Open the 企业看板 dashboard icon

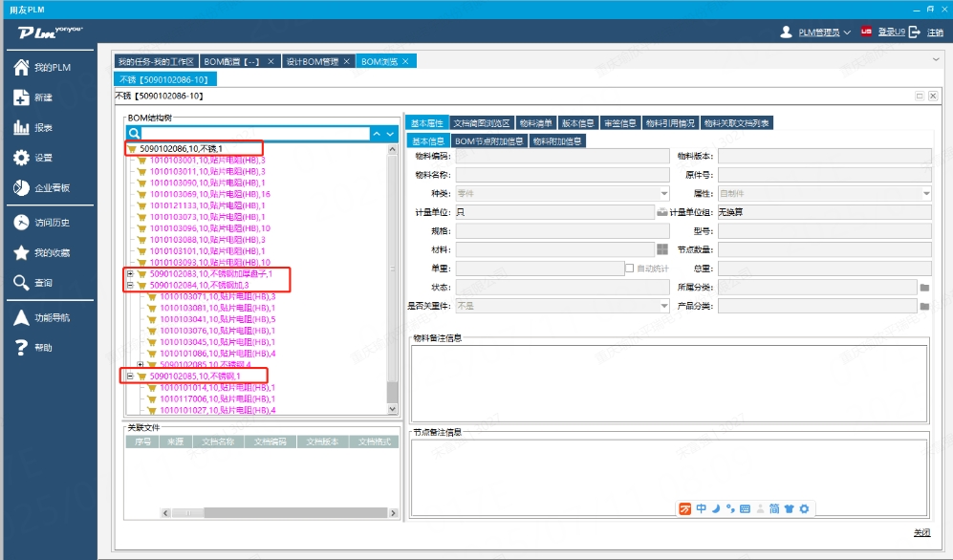click(x=21, y=187)
